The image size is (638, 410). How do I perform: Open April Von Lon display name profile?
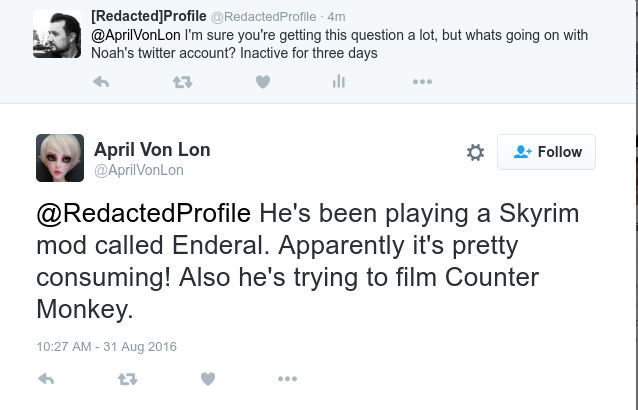point(151,149)
